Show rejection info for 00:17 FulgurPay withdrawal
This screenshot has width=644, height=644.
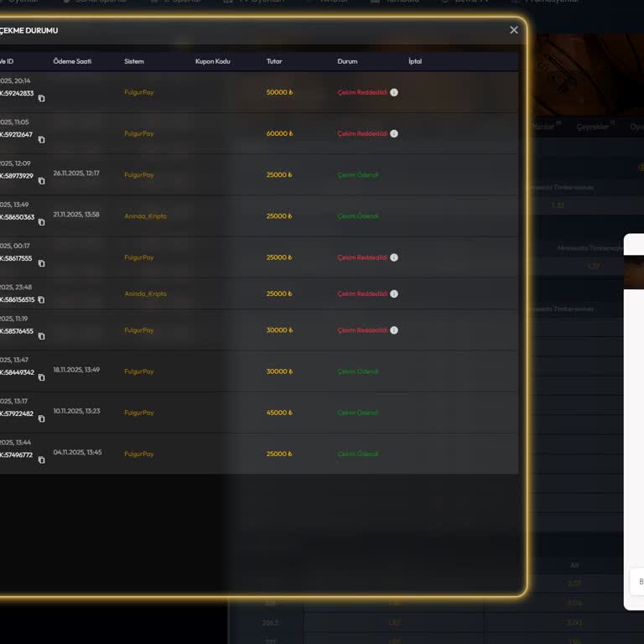coord(394,257)
